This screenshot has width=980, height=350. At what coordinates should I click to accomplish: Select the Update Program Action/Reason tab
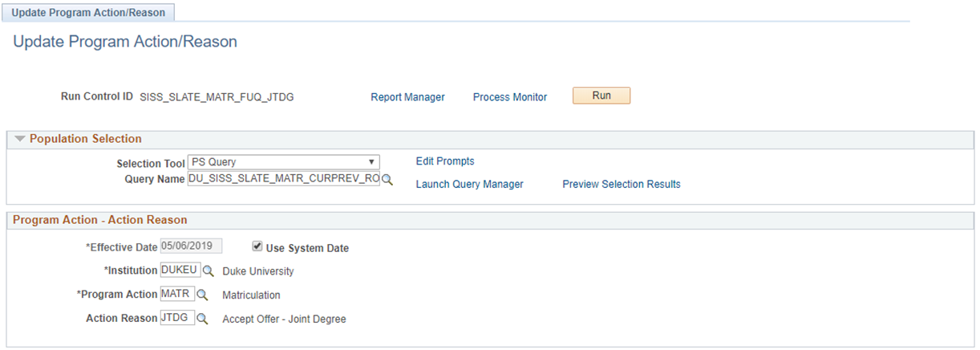88,13
